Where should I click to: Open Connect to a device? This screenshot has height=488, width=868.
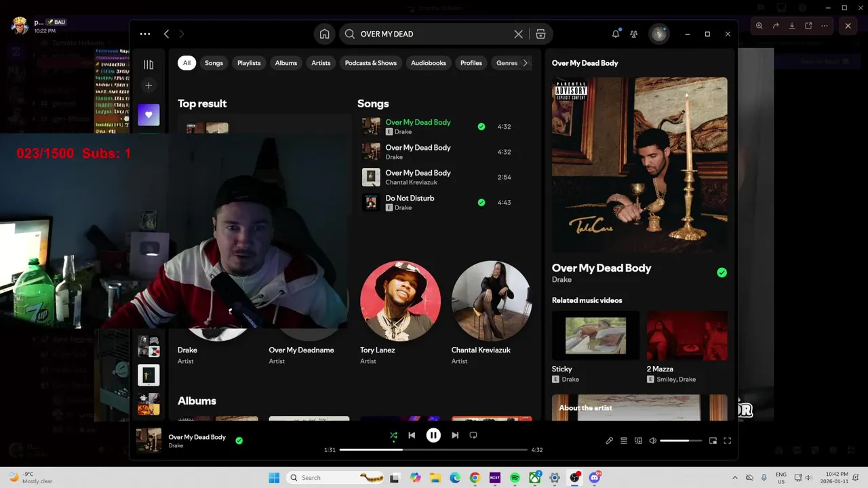click(638, 441)
